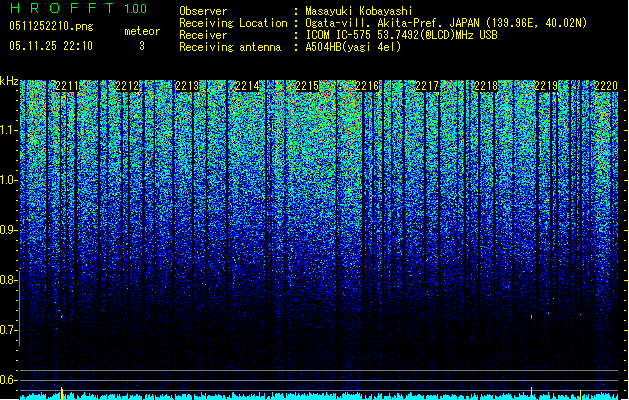Click the meteor echo spot below 2211
Viewport: 629px width, 400px height.
(62, 317)
